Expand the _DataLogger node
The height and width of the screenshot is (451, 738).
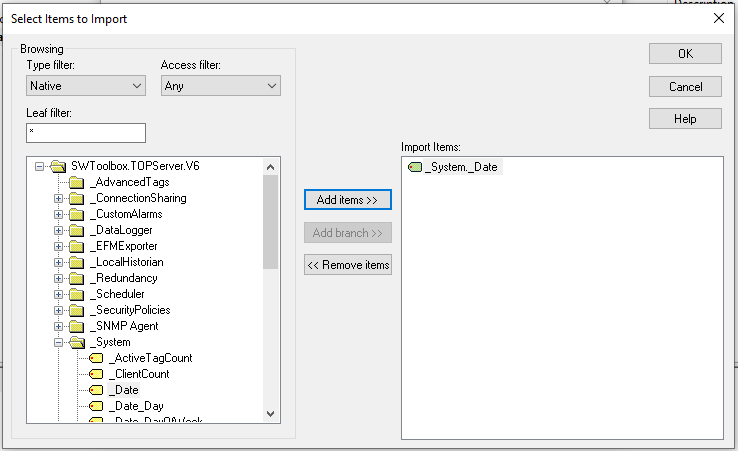click(x=58, y=230)
